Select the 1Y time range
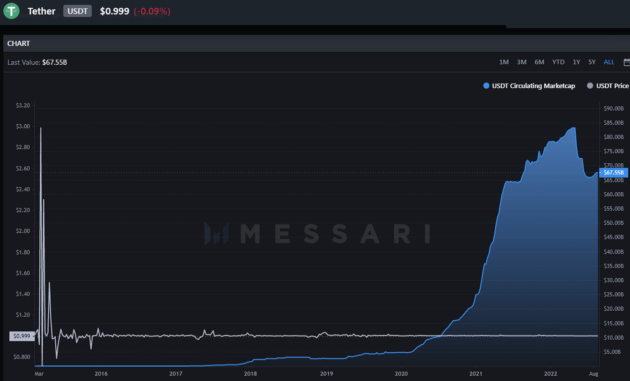The image size is (630, 381). coord(576,62)
